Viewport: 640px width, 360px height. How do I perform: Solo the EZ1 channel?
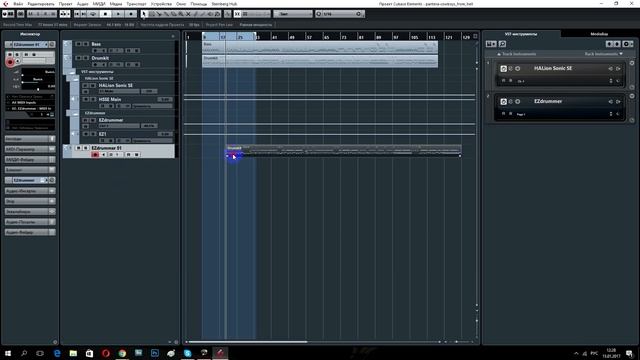[93, 134]
